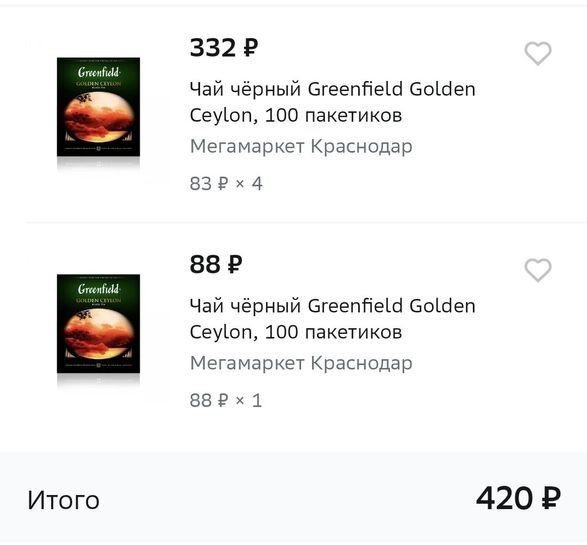The image size is (587, 545).
Task: Open the tea box thumbnail of the 88 ₽ item
Action: (98, 324)
